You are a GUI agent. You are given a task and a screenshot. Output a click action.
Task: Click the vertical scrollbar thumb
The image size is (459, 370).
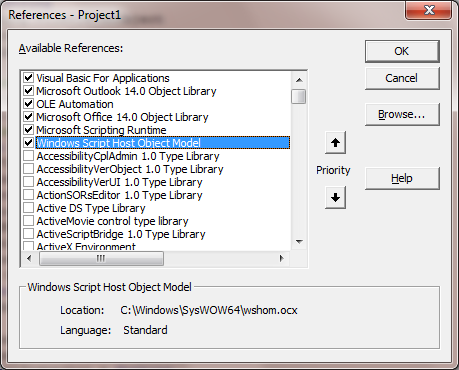[x=299, y=96]
